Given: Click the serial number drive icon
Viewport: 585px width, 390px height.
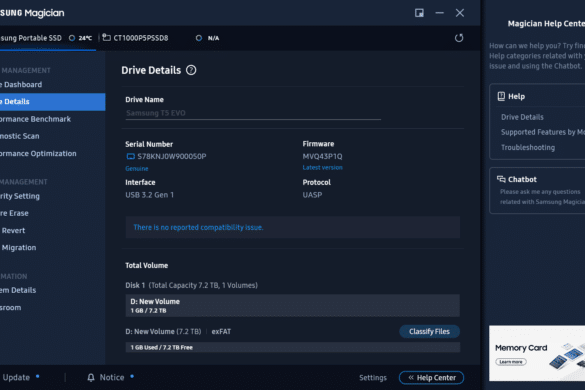Looking at the screenshot, I should pyautogui.click(x=130, y=156).
